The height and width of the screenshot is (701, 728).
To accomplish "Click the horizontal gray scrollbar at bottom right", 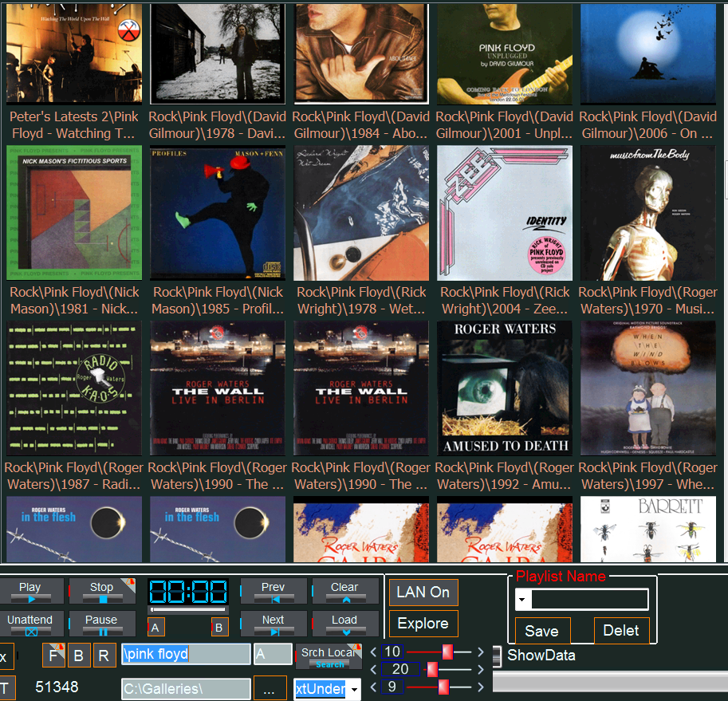I will pos(610,683).
